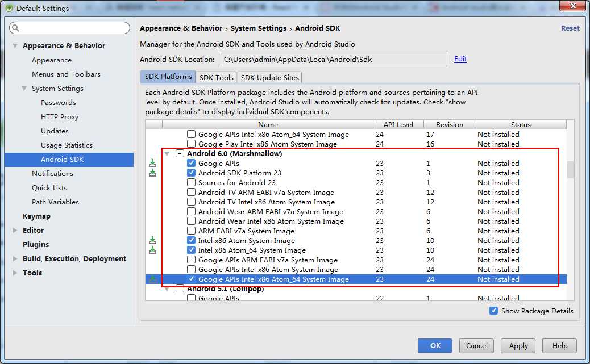Click the search magnifier icon in settings

pyautogui.click(x=15, y=28)
